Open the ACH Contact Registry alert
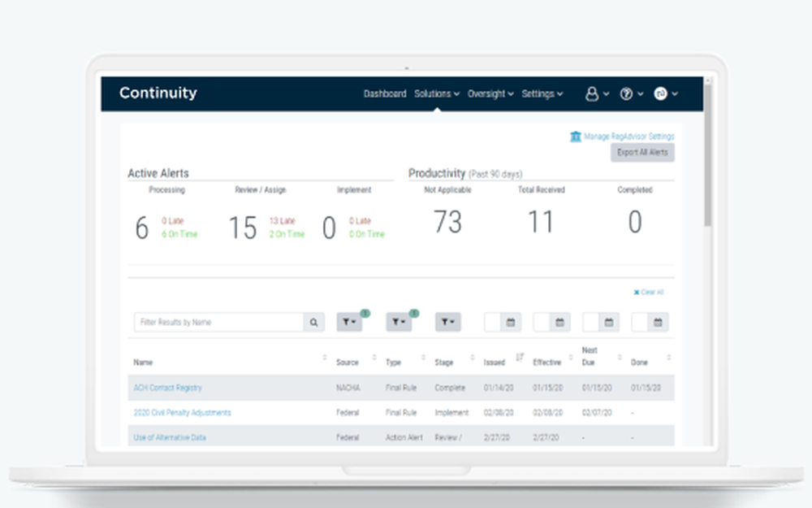This screenshot has height=508, width=812. pos(167,389)
